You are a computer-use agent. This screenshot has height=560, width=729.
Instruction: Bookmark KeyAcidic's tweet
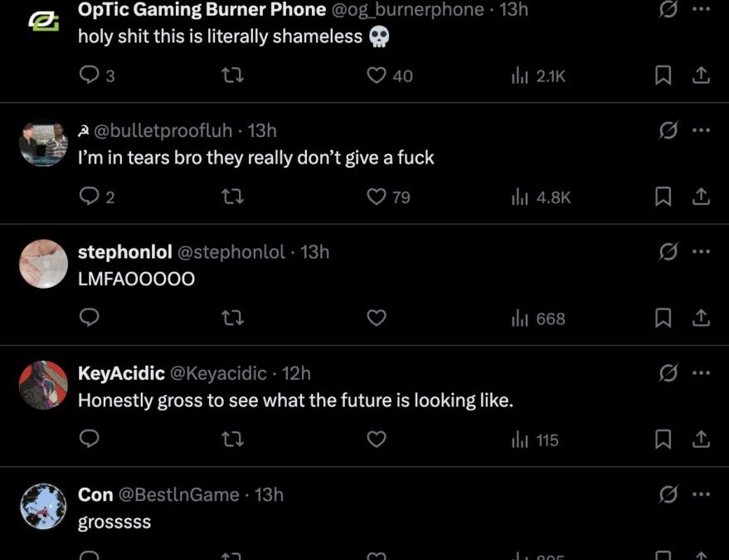663,440
